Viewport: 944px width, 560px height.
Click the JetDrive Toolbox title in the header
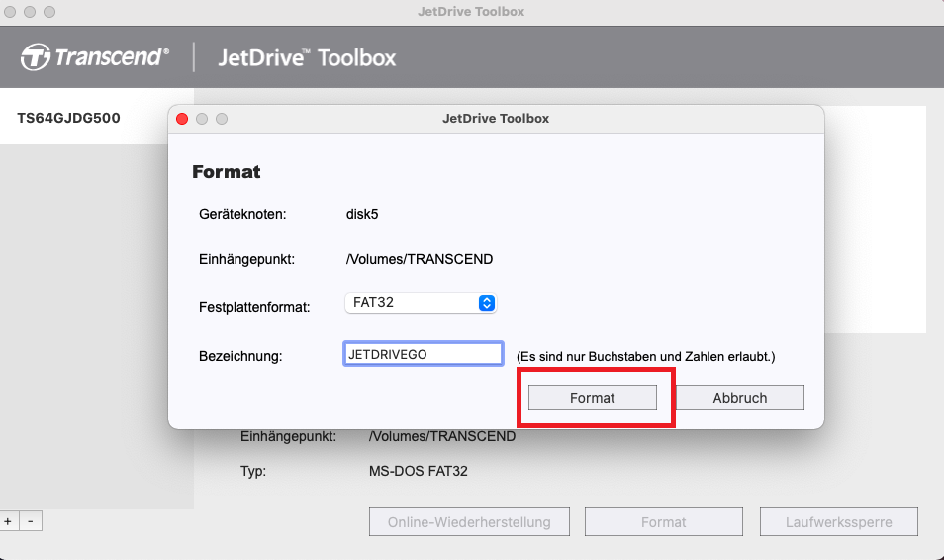coord(307,57)
